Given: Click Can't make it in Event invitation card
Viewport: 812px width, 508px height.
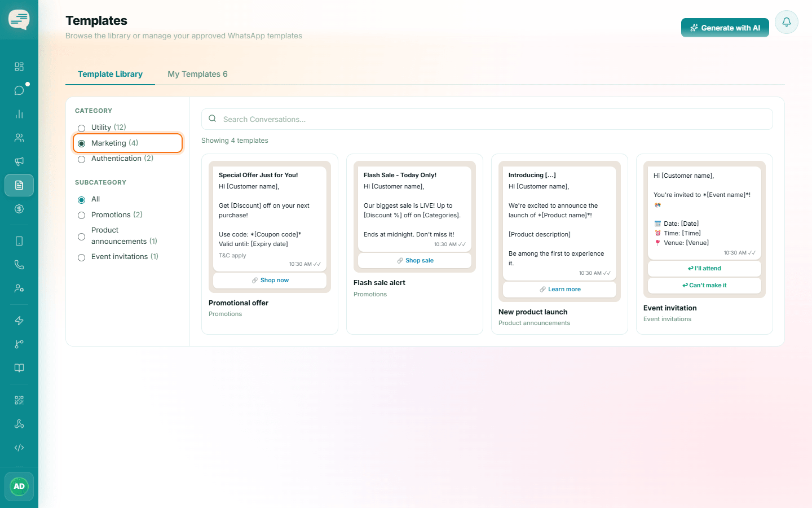Looking at the screenshot, I should [704, 285].
